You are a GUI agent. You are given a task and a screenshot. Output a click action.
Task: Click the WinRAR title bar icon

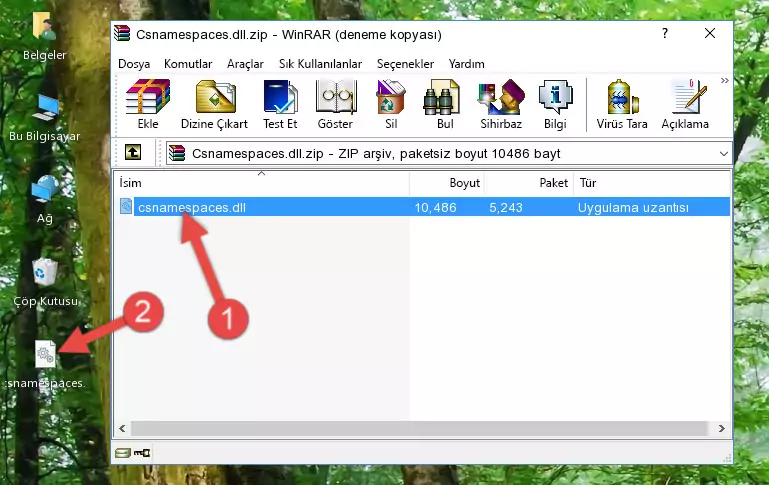pos(122,34)
